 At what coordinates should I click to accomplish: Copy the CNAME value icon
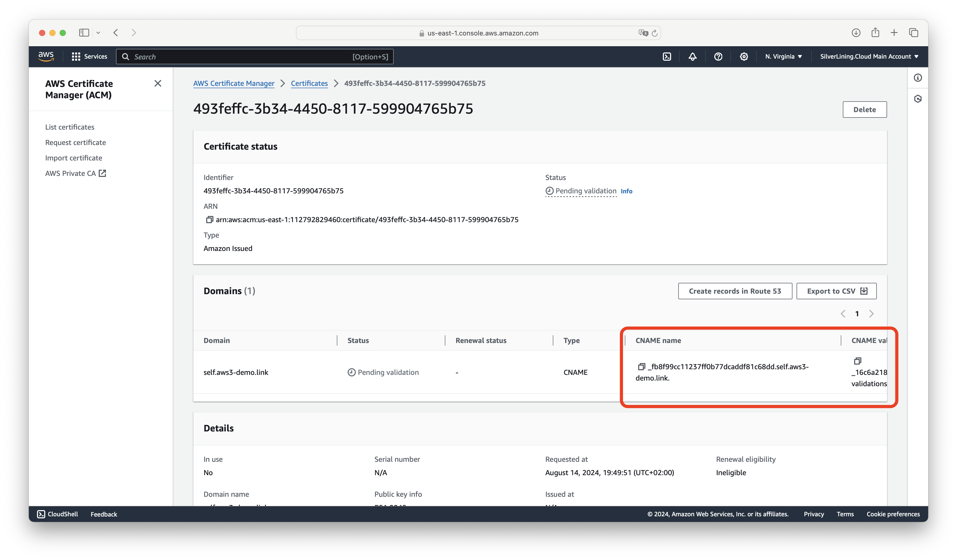857,361
